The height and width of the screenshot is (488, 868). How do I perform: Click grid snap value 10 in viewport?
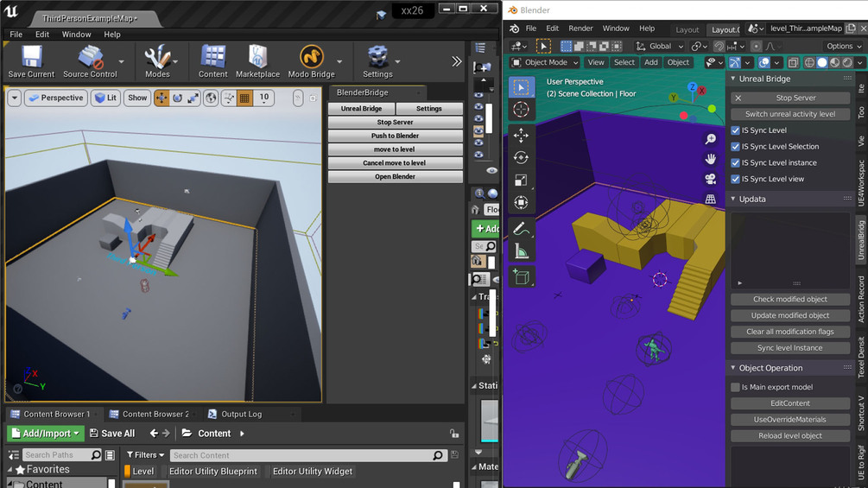pos(264,98)
